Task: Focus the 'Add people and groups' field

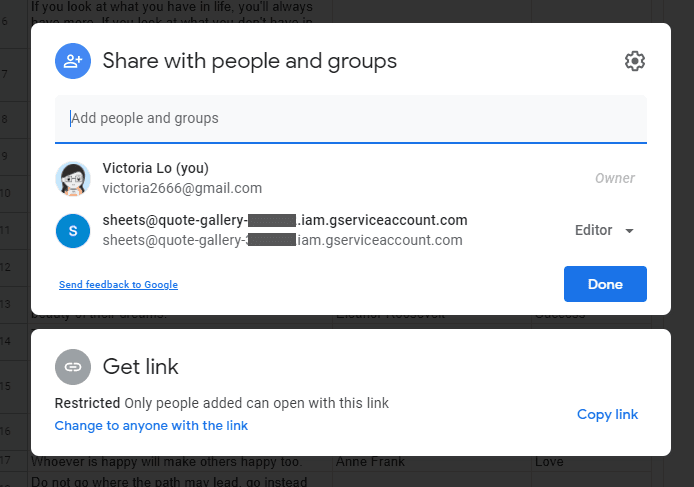Action: coord(350,118)
